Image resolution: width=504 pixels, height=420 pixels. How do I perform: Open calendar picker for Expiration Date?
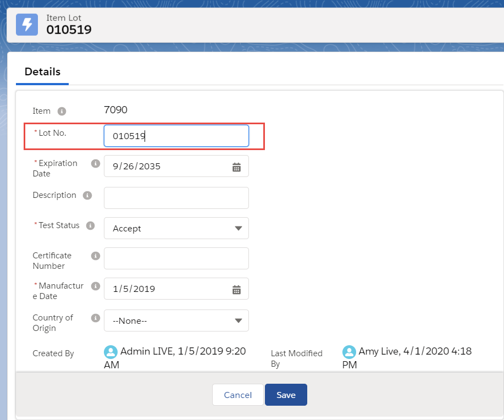coord(236,167)
